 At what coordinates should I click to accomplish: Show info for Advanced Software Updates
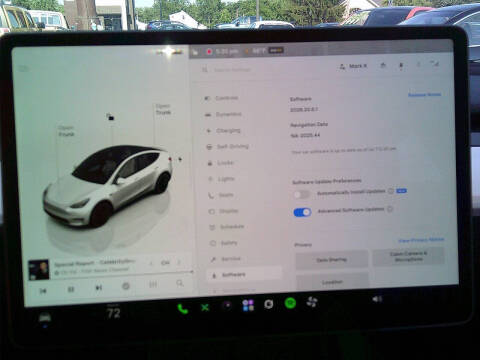point(390,209)
